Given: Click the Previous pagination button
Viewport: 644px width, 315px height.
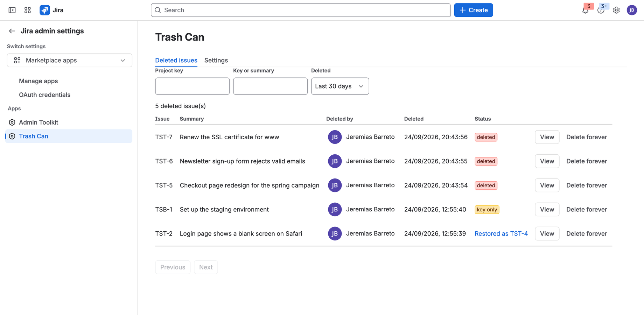Looking at the screenshot, I should (173, 267).
